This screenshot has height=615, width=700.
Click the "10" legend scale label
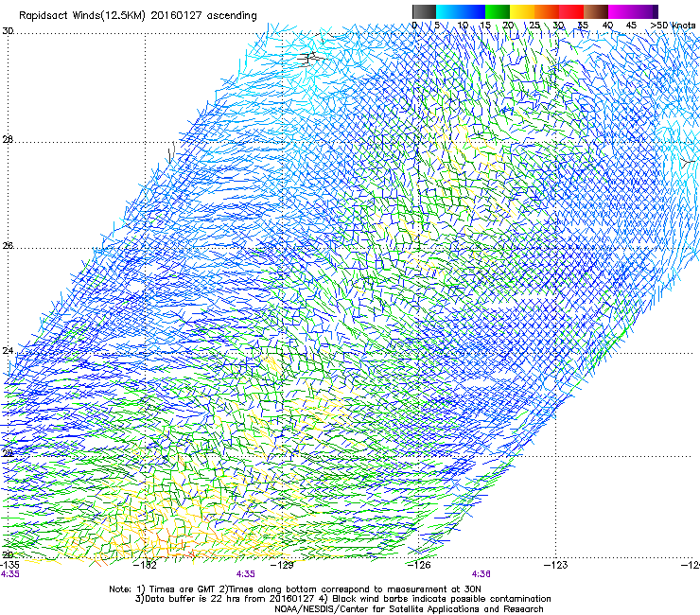pos(463,26)
